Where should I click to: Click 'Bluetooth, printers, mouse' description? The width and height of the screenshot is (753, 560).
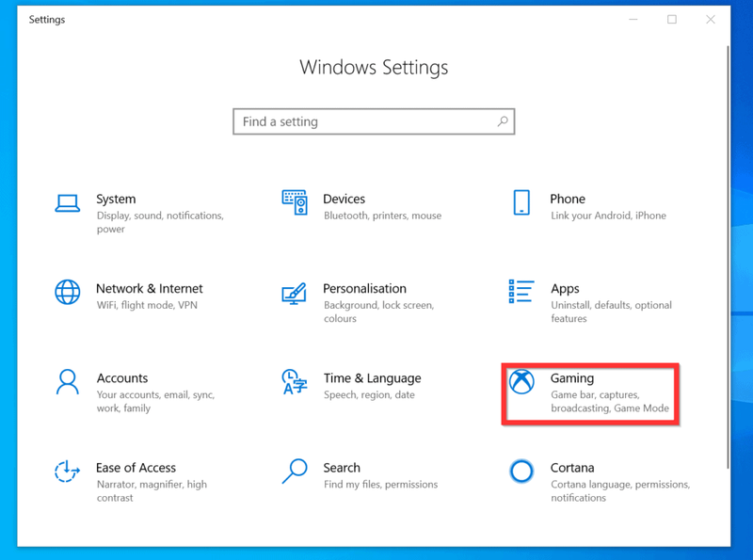pos(382,216)
